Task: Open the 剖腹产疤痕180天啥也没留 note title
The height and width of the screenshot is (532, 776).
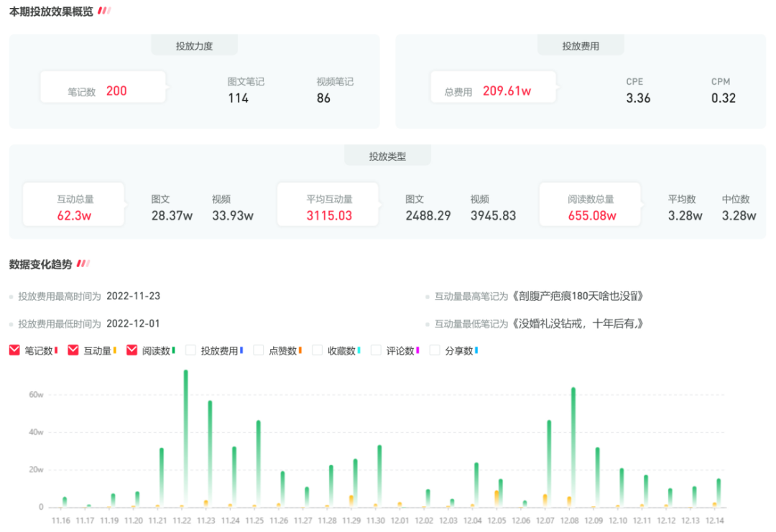Action: (x=578, y=296)
